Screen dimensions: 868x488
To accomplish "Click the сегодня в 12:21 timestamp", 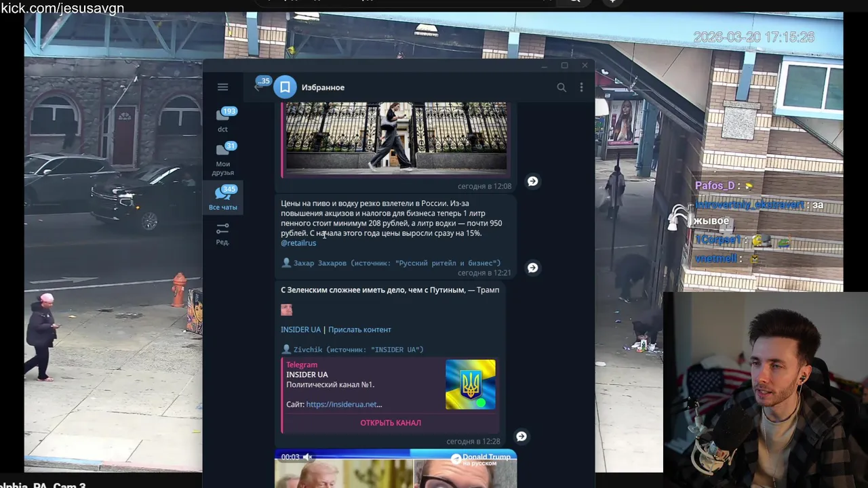I will pyautogui.click(x=484, y=272).
